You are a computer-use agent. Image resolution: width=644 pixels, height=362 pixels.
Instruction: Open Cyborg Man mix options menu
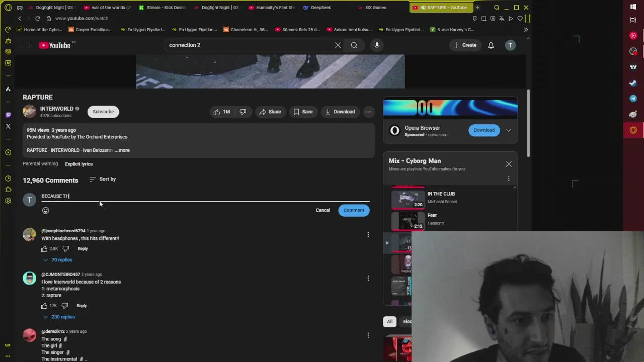509,178
